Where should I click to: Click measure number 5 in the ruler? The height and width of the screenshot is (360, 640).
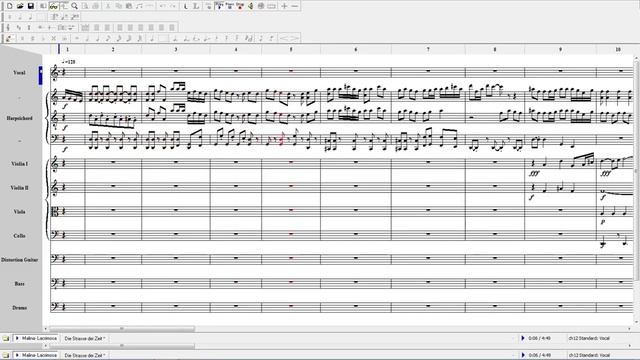(x=291, y=49)
